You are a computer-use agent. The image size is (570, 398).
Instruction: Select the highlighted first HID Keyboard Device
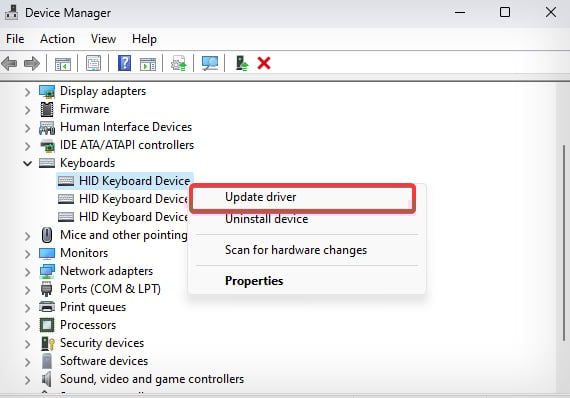pyautogui.click(x=125, y=181)
